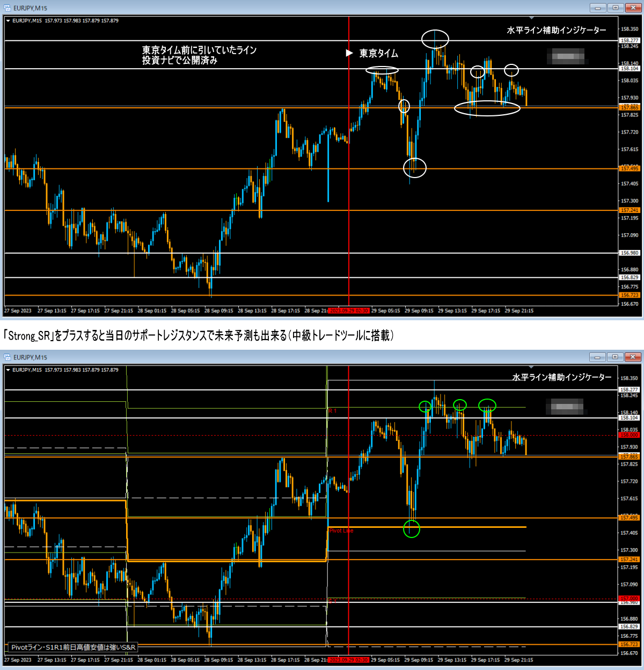Minimize the bottom EURJPY,M15 chart window

[x=597, y=357]
